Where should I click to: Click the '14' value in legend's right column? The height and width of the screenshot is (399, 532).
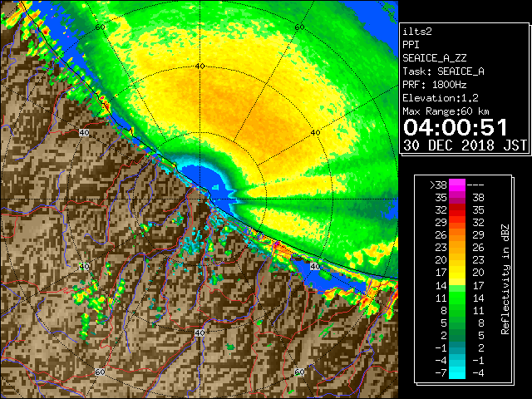tap(479, 298)
